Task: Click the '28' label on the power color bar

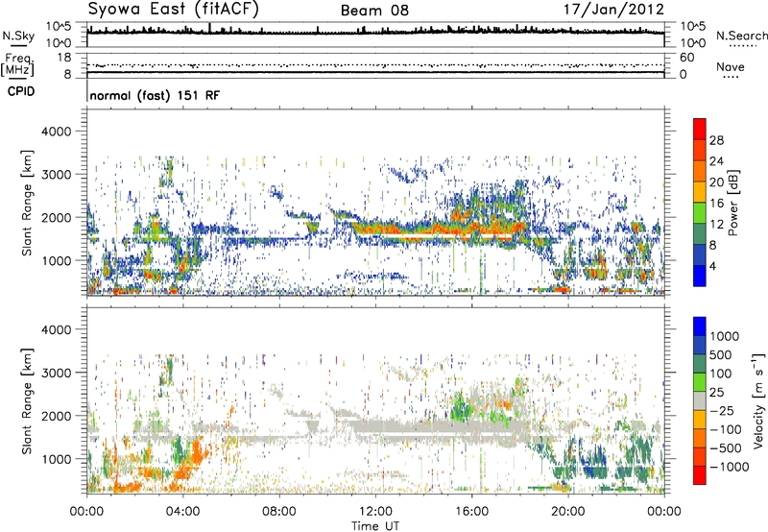Action: (x=716, y=140)
